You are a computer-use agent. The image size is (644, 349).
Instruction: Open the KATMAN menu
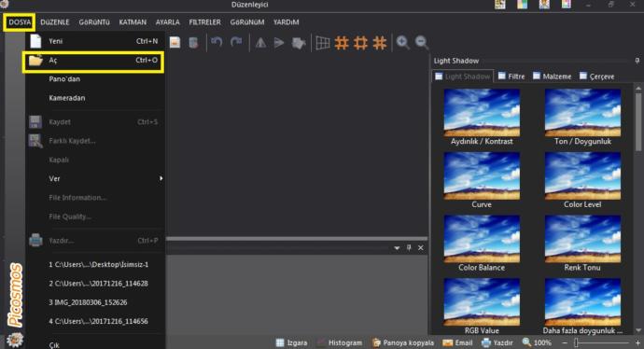point(133,22)
